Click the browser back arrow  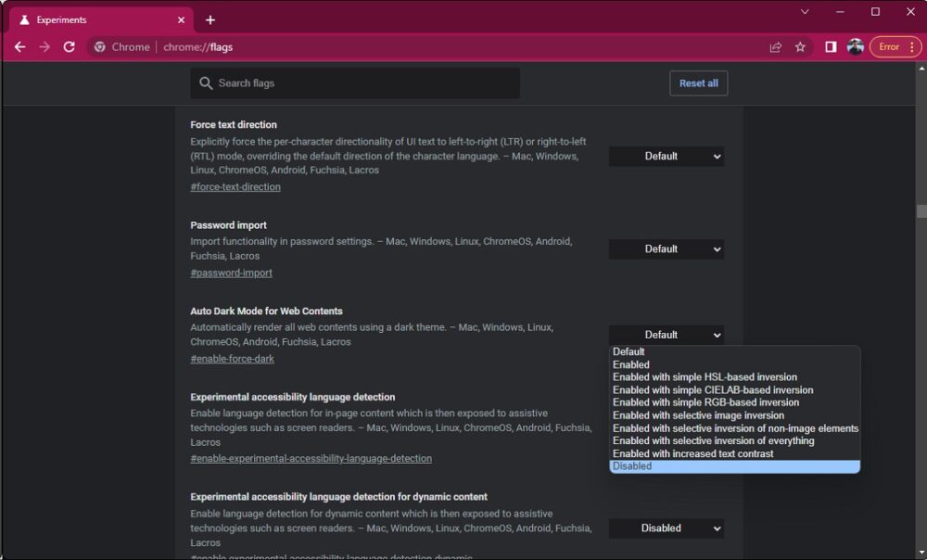pos(19,47)
